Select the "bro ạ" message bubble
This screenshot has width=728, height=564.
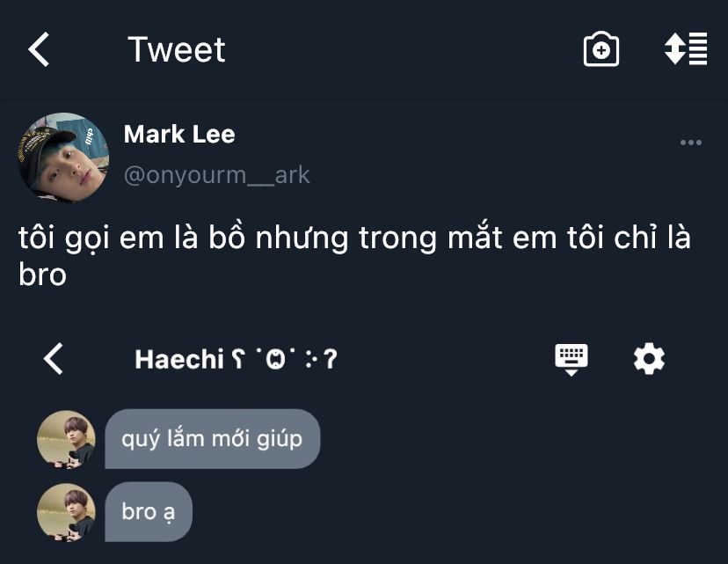point(149,512)
